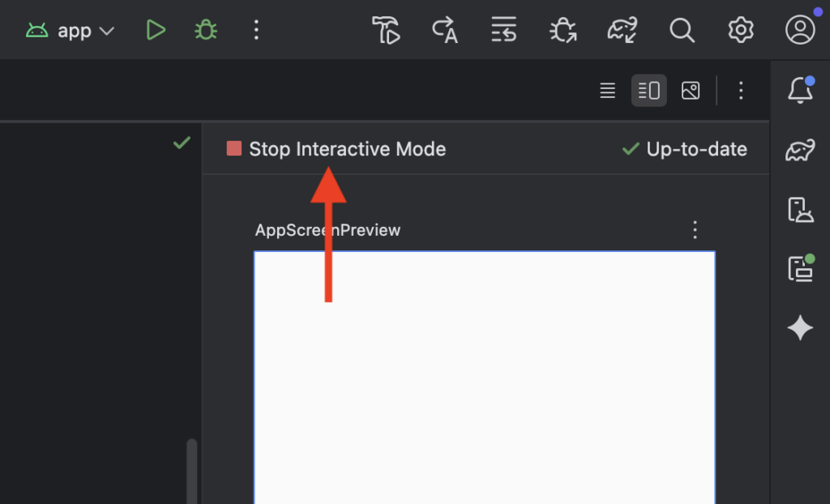
Task: Open the user account profile icon
Action: pos(800,31)
